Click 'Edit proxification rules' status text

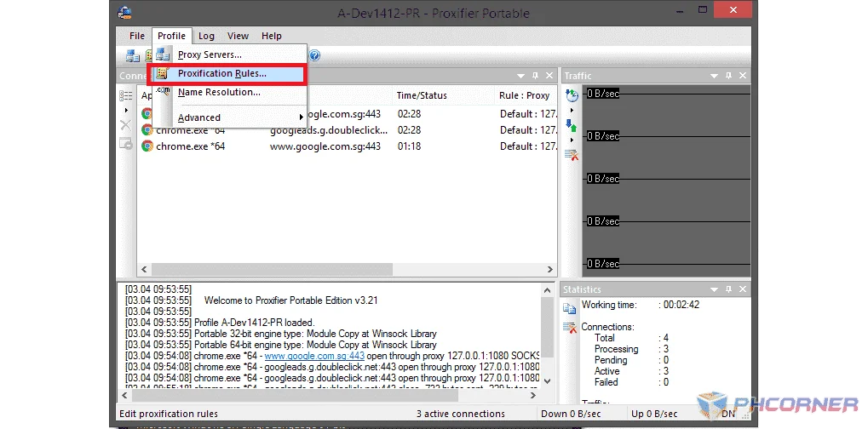coord(169,414)
